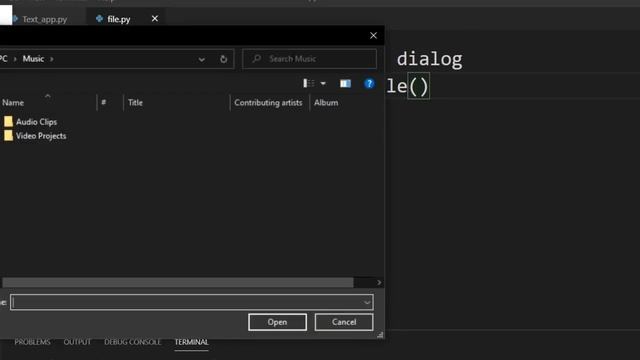Click the Audio Clips folder icon
This screenshot has width=640, height=360.
pos(8,122)
